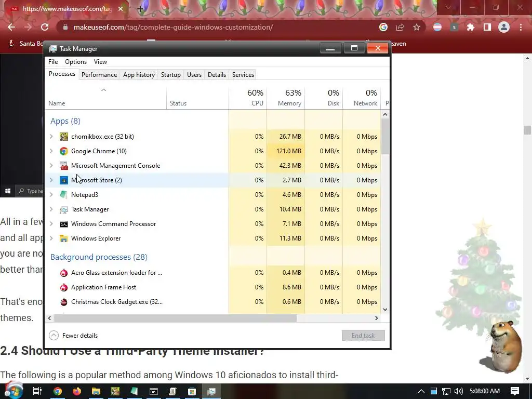The image size is (532, 399).
Task: Switch to the Details tab
Action: click(217, 75)
